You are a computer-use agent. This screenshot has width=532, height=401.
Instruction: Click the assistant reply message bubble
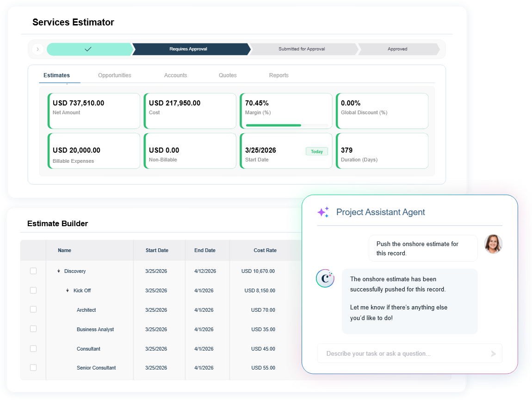(410, 301)
